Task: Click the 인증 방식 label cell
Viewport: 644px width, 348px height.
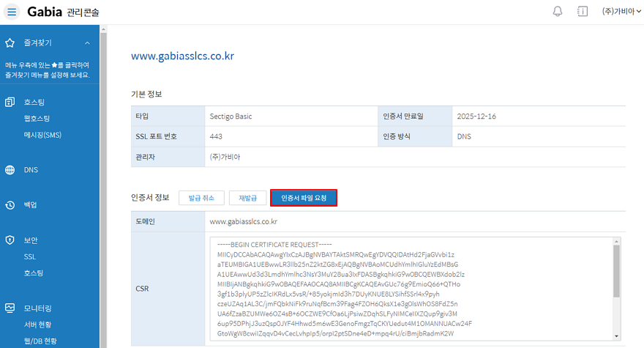Action: tap(415, 136)
